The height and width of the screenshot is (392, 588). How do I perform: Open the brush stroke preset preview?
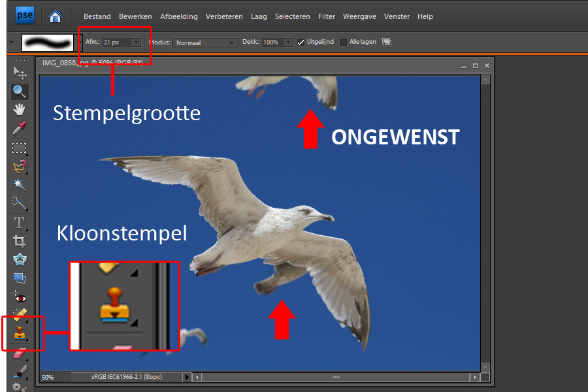pyautogui.click(x=48, y=42)
